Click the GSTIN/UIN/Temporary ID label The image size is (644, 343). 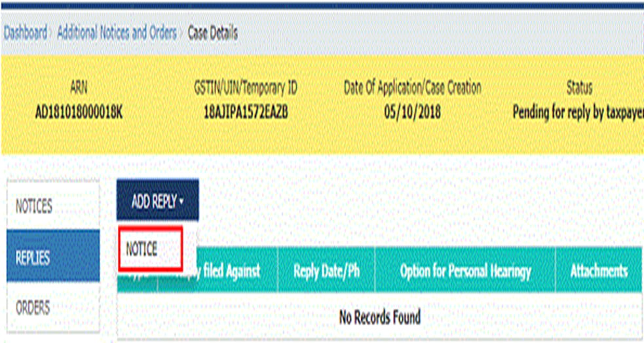click(246, 88)
